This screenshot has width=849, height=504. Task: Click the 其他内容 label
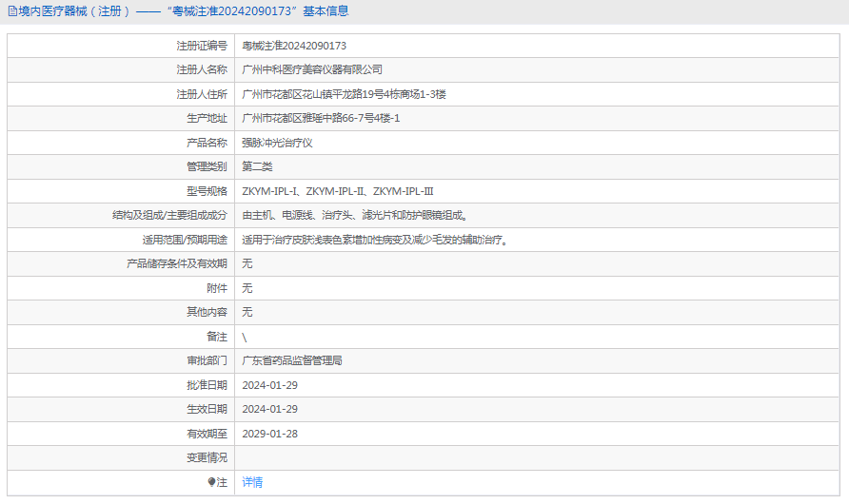207,312
